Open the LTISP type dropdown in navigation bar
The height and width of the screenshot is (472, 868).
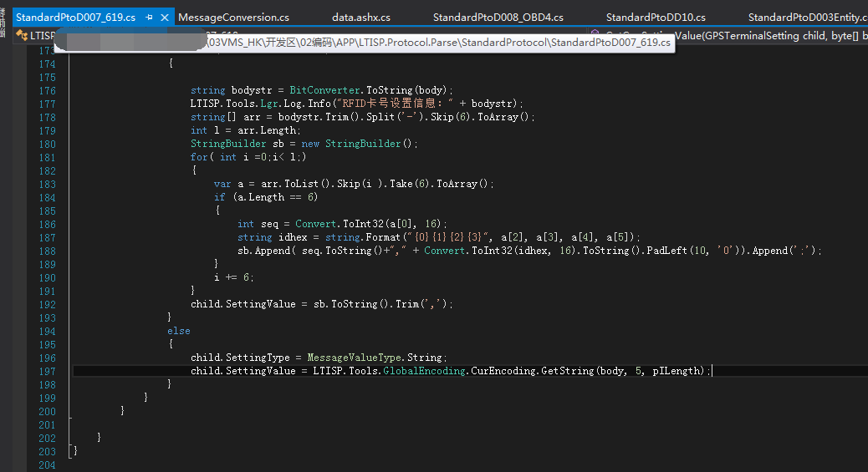42,36
